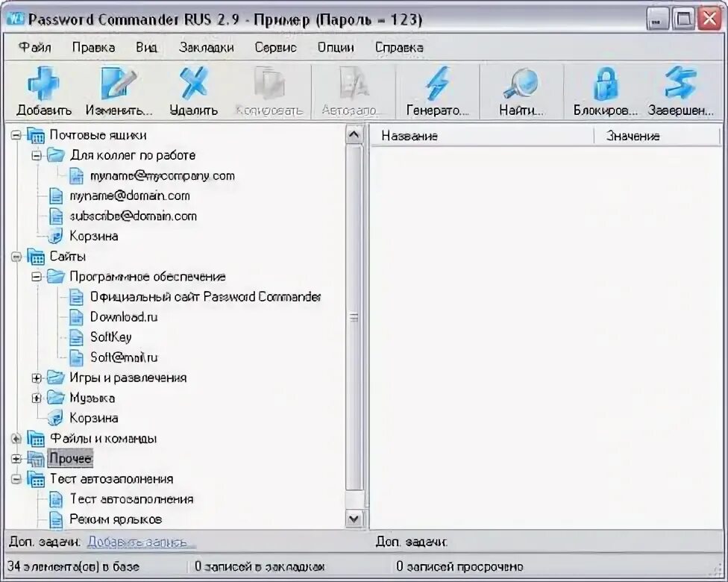This screenshot has width=728, height=582.
Task: Click the Завершение toolbar icon
Action: (x=680, y=83)
